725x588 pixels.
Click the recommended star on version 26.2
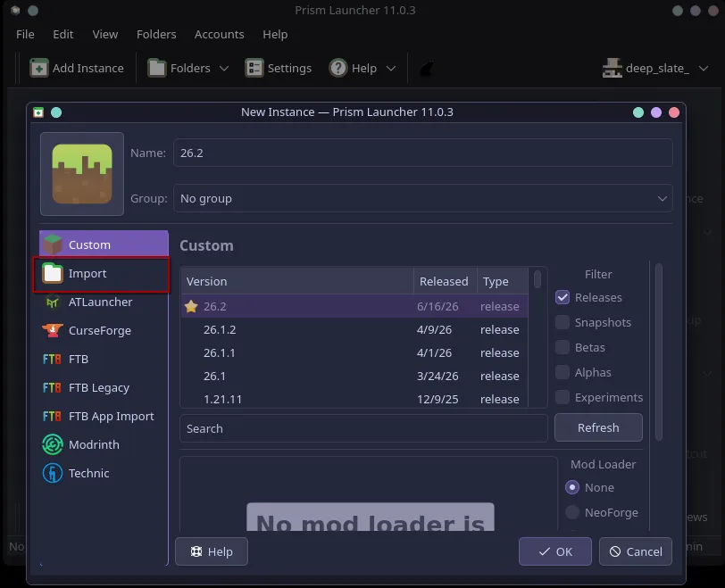(191, 306)
